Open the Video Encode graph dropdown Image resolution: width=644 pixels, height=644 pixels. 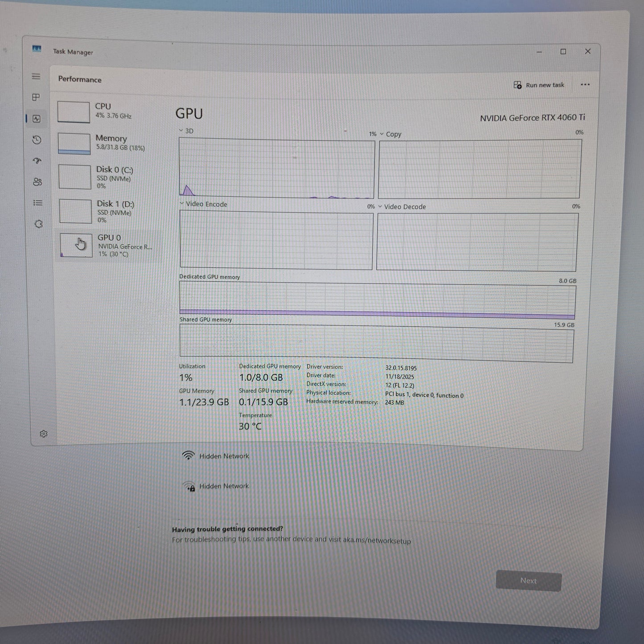click(x=182, y=204)
